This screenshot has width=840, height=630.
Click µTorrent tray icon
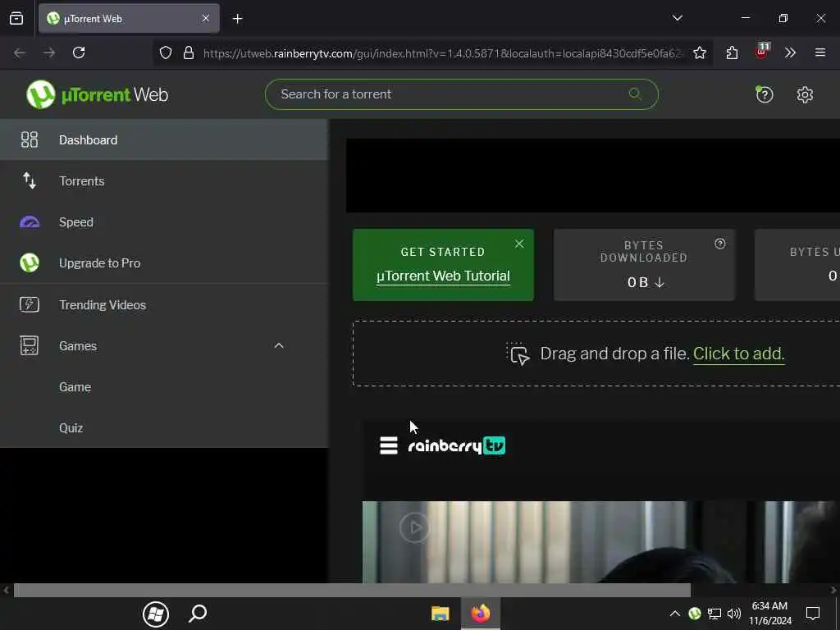[695, 614]
